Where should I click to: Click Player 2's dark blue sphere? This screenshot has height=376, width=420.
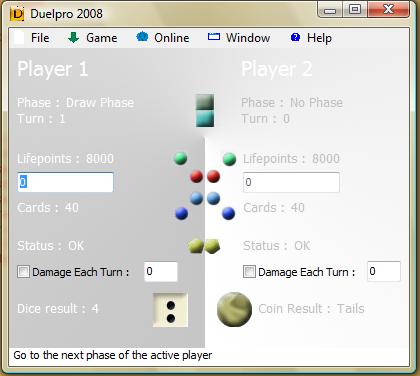click(228, 213)
